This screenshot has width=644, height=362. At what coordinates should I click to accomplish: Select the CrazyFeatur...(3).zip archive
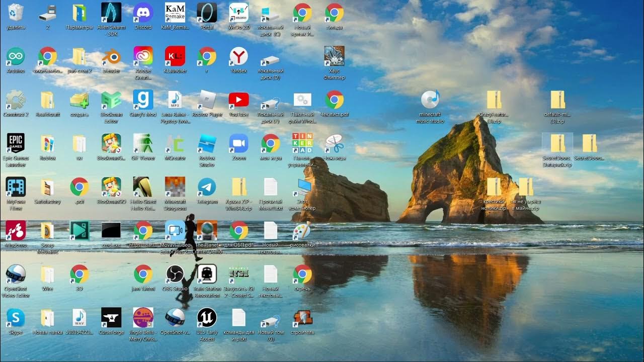[494, 100]
